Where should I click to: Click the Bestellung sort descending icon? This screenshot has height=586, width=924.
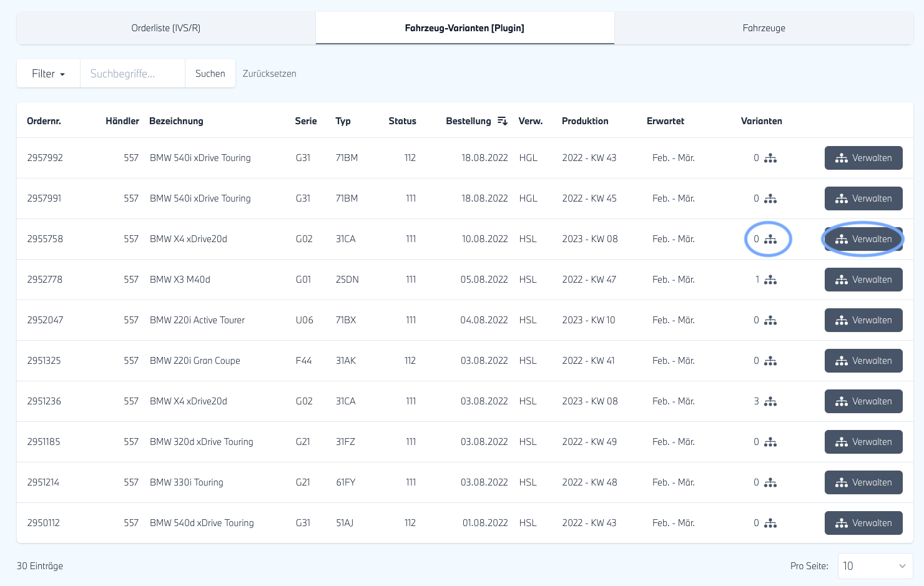(x=502, y=121)
